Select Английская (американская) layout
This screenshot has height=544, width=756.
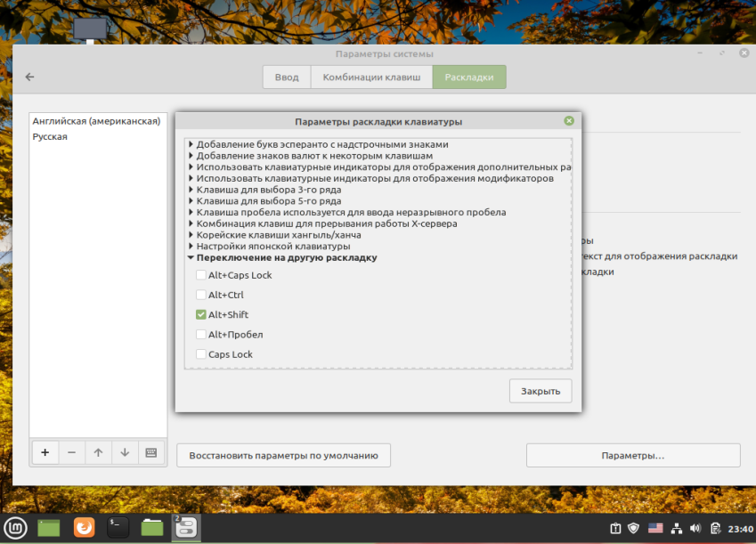point(98,121)
